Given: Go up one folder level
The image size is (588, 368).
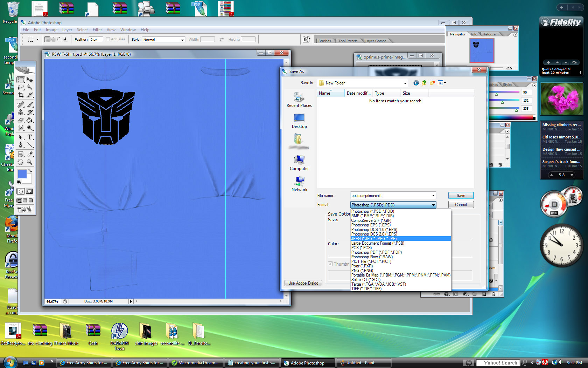Looking at the screenshot, I should pyautogui.click(x=424, y=83).
